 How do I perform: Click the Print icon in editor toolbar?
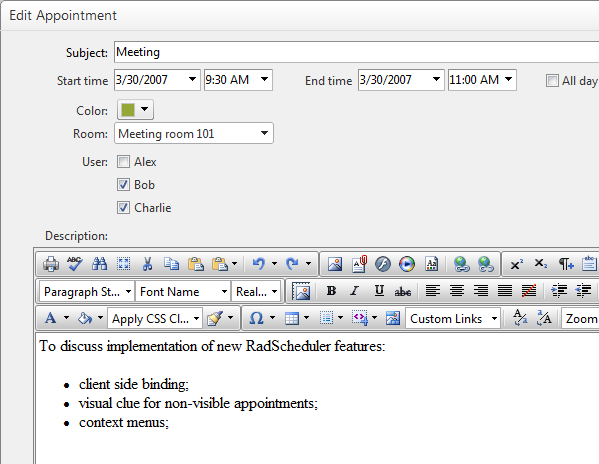pos(51,264)
